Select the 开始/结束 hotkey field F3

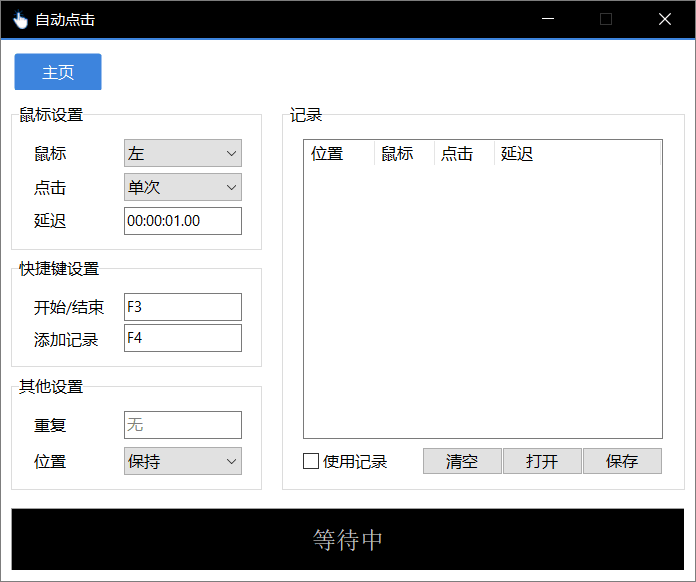182,307
